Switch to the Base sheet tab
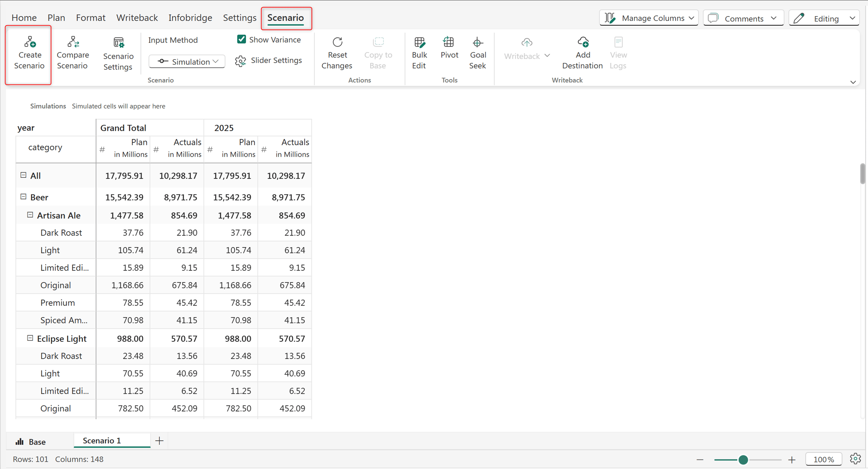868x469 pixels. 31,442
